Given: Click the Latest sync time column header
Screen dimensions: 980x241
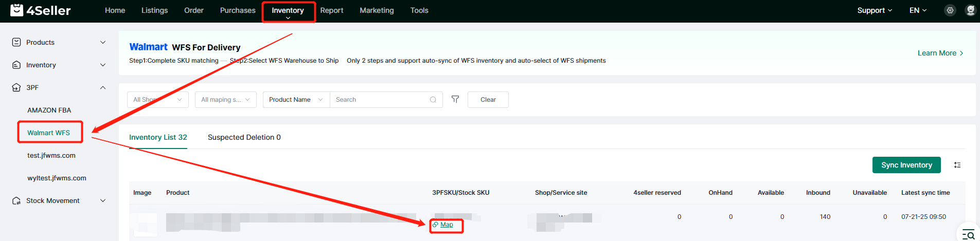Looking at the screenshot, I should tap(925, 193).
